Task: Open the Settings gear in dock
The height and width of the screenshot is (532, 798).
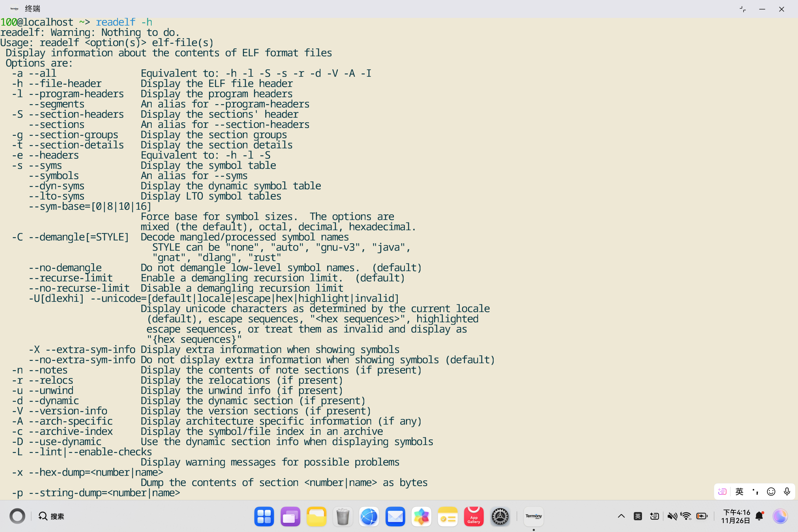Action: coord(500,516)
